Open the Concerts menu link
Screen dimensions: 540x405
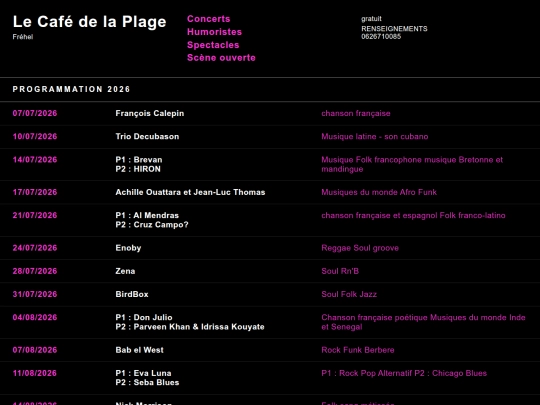[208, 19]
